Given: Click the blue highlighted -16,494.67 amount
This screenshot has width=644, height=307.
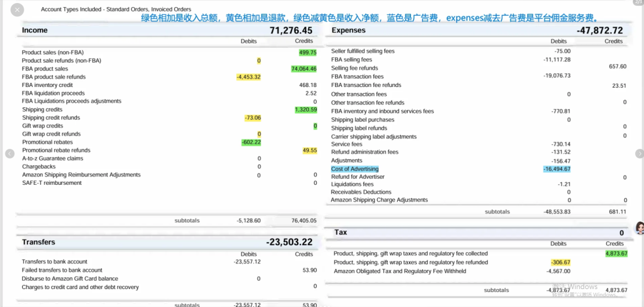Looking at the screenshot, I should (556, 169).
